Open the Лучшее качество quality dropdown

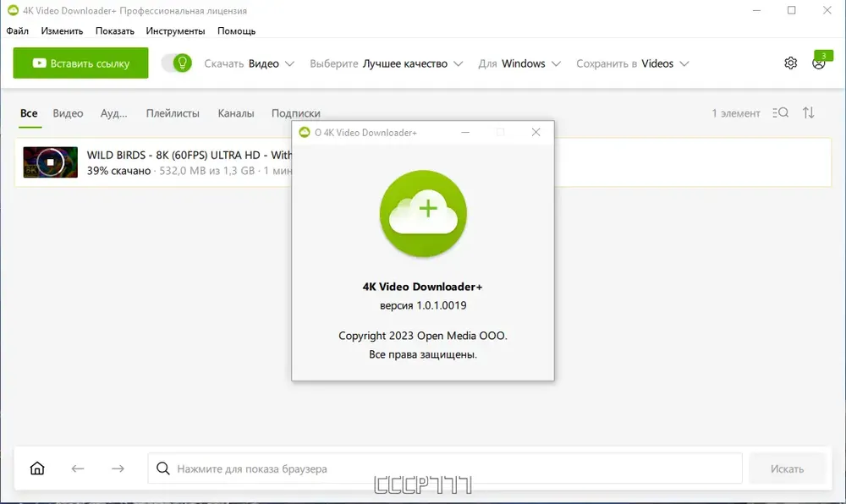[x=387, y=63]
